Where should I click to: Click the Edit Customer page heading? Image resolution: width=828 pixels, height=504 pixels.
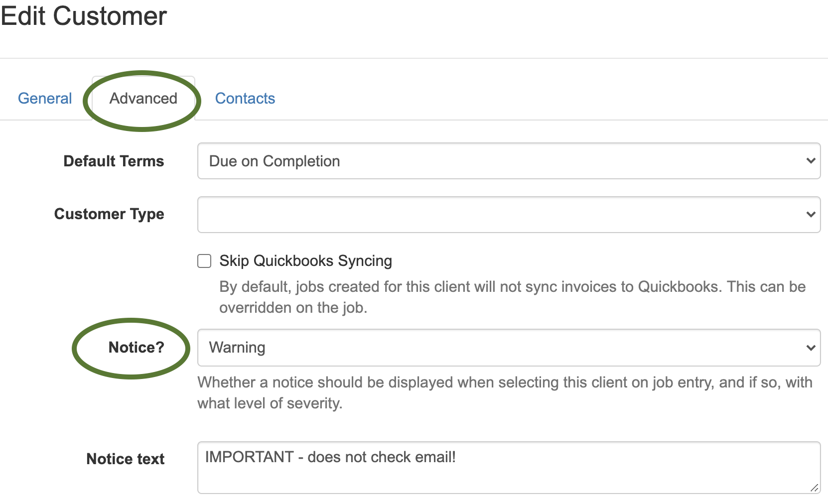tap(84, 16)
